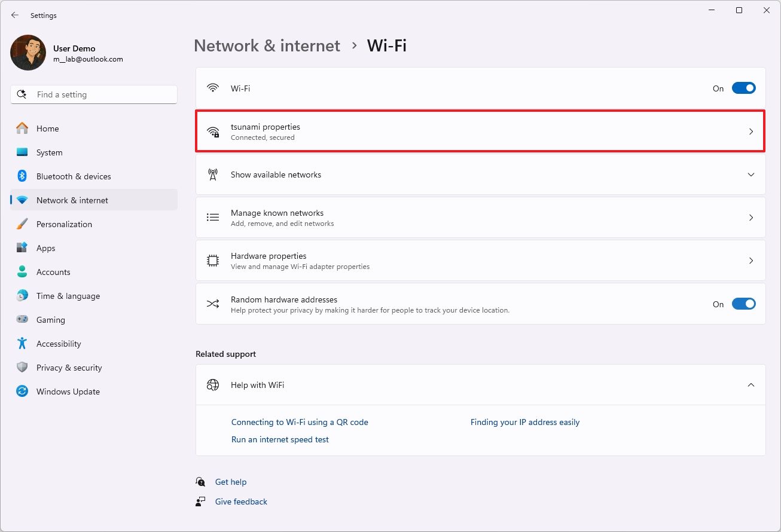Select Home in the sidebar
The image size is (781, 532).
(47, 129)
